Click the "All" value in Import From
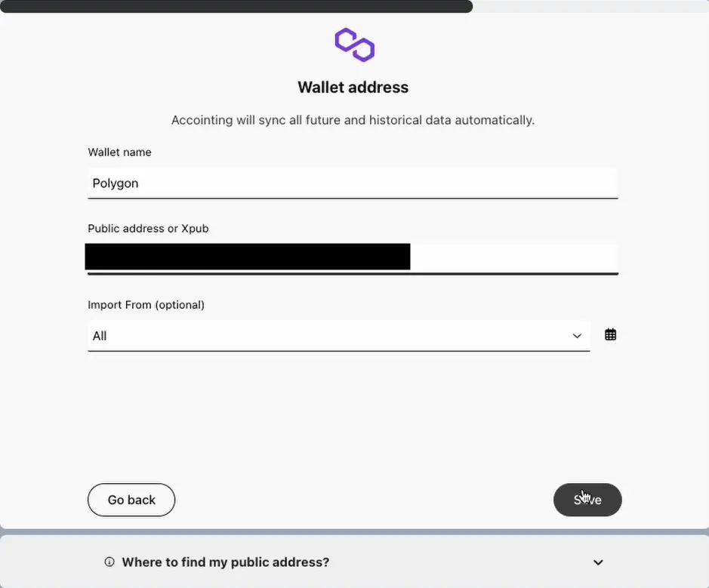The height and width of the screenshot is (588, 709). pos(100,336)
